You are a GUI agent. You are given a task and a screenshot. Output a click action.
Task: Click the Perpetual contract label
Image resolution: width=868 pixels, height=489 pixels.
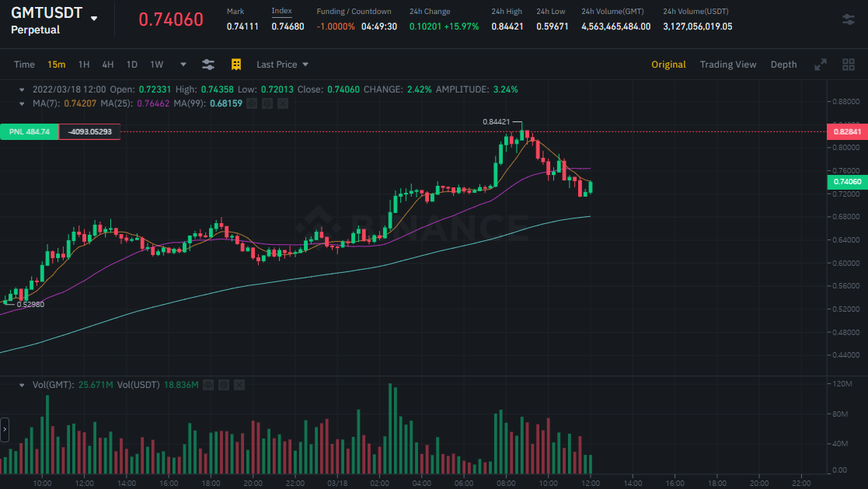click(x=36, y=30)
